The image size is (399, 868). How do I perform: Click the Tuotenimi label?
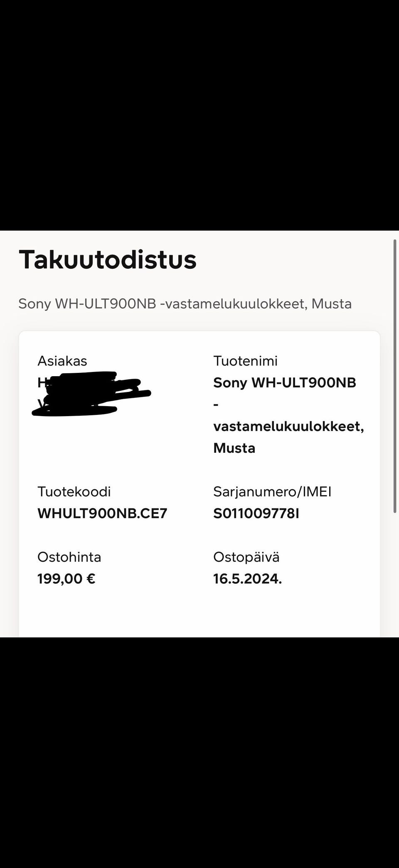click(245, 361)
